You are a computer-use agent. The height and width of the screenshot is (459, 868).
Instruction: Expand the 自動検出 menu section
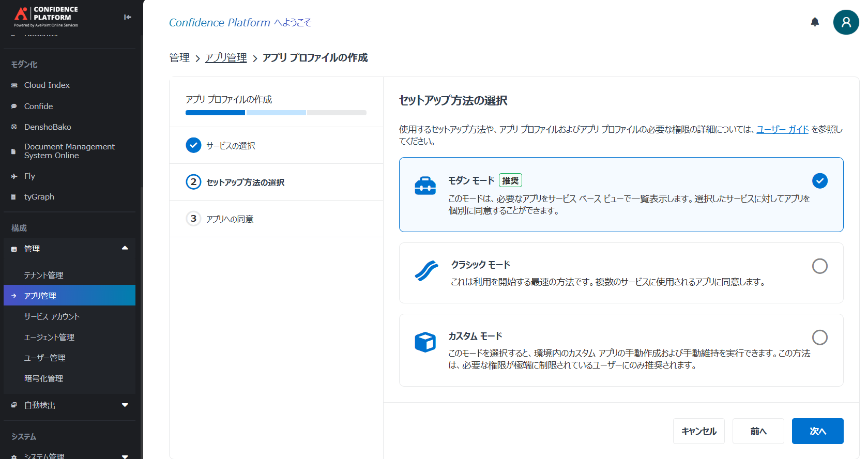tap(125, 405)
